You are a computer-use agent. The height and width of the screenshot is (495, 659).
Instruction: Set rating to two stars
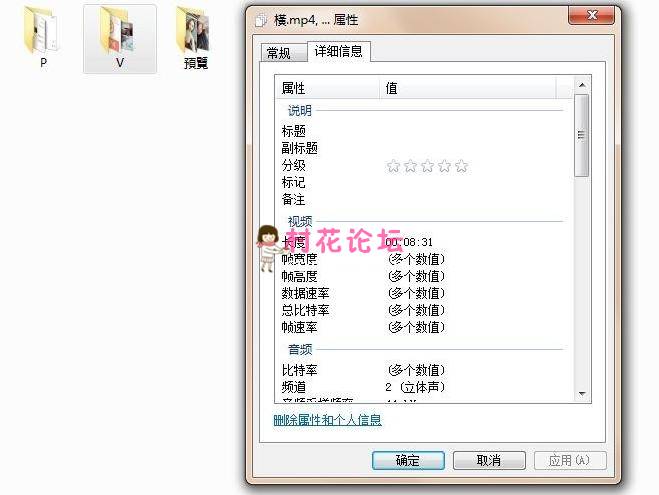pyautogui.click(x=410, y=166)
